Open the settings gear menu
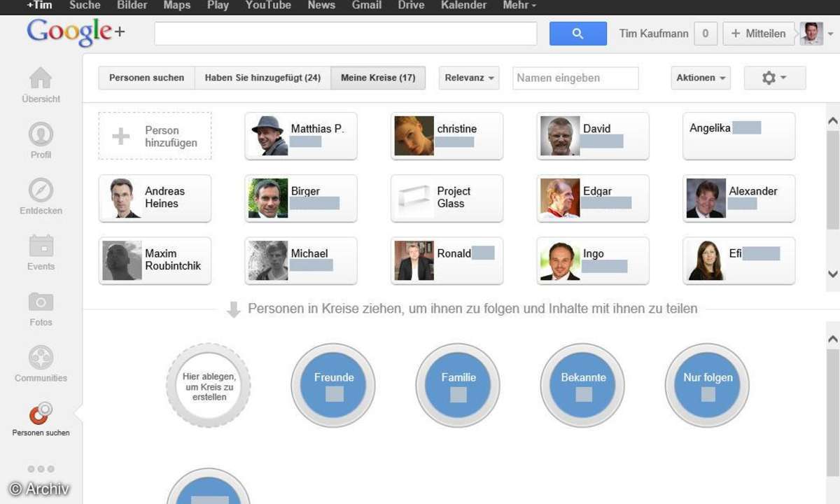This screenshot has height=504, width=840. click(x=774, y=78)
